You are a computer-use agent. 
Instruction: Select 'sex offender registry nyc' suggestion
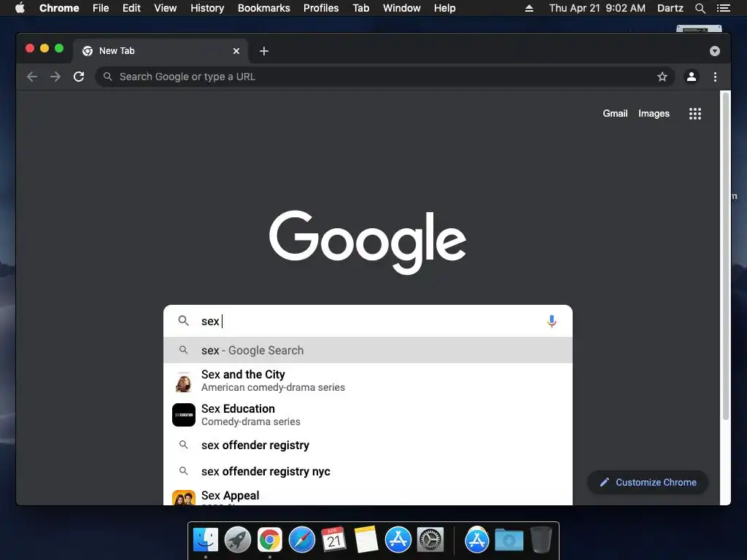point(368,472)
